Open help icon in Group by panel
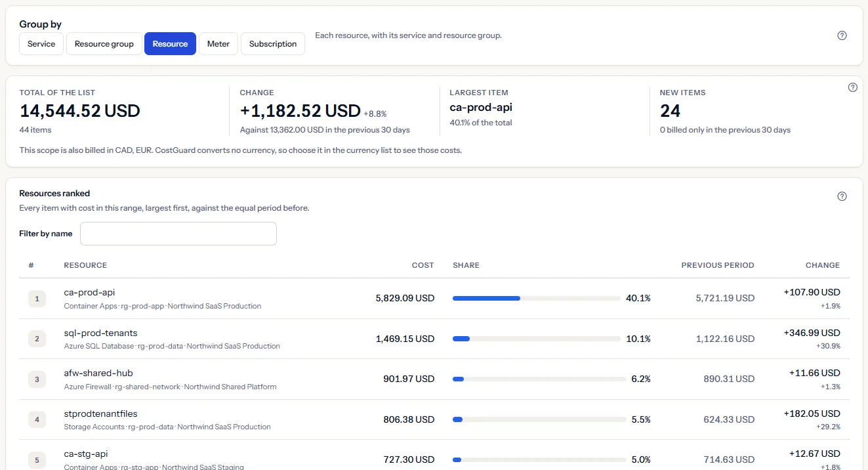 pos(842,35)
